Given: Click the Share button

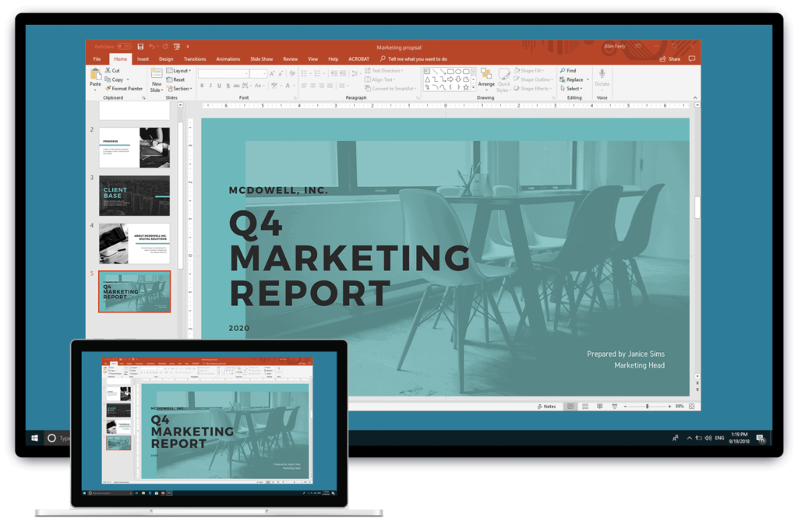Looking at the screenshot, I should tap(670, 59).
